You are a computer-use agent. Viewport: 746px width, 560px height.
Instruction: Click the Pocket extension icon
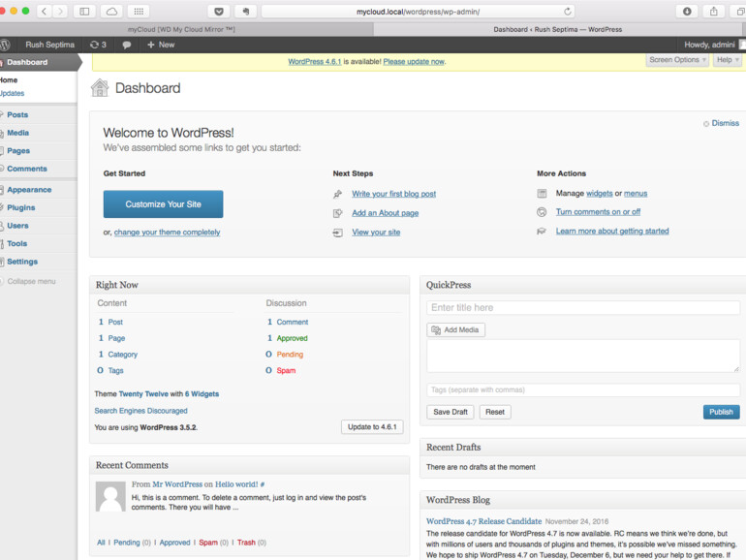219,12
